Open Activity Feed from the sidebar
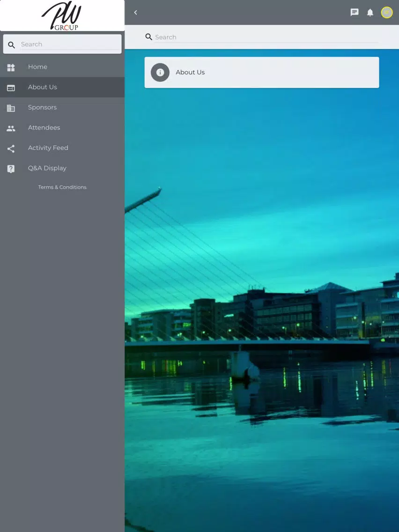 click(62, 148)
